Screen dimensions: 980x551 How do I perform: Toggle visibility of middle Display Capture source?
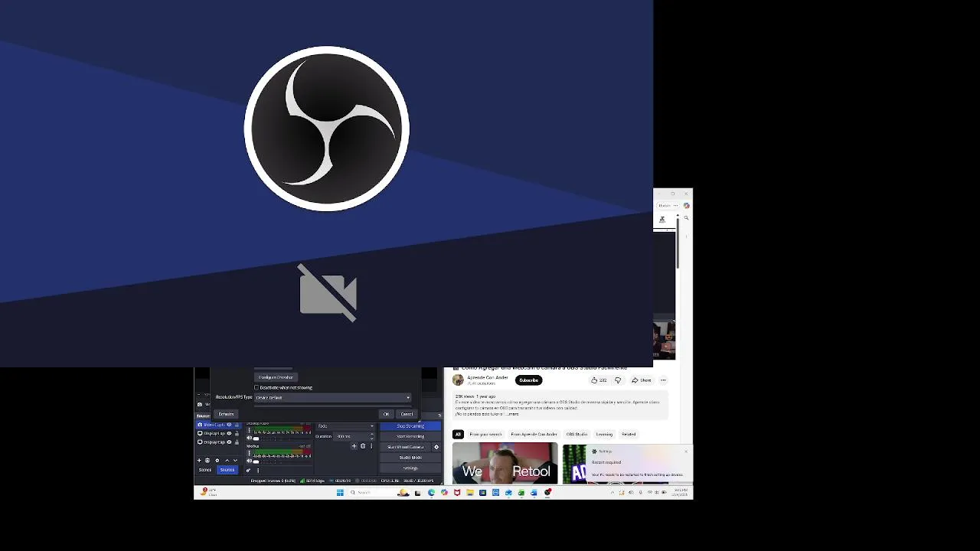[x=229, y=433]
